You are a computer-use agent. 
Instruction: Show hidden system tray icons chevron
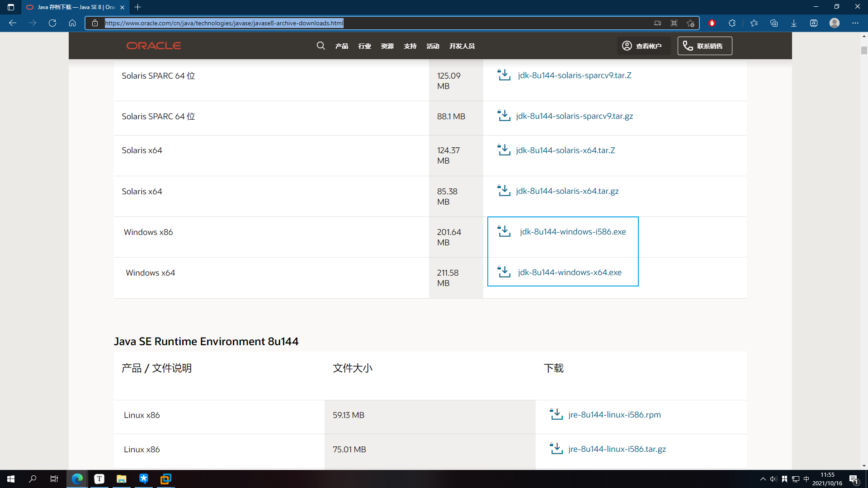[763, 479]
